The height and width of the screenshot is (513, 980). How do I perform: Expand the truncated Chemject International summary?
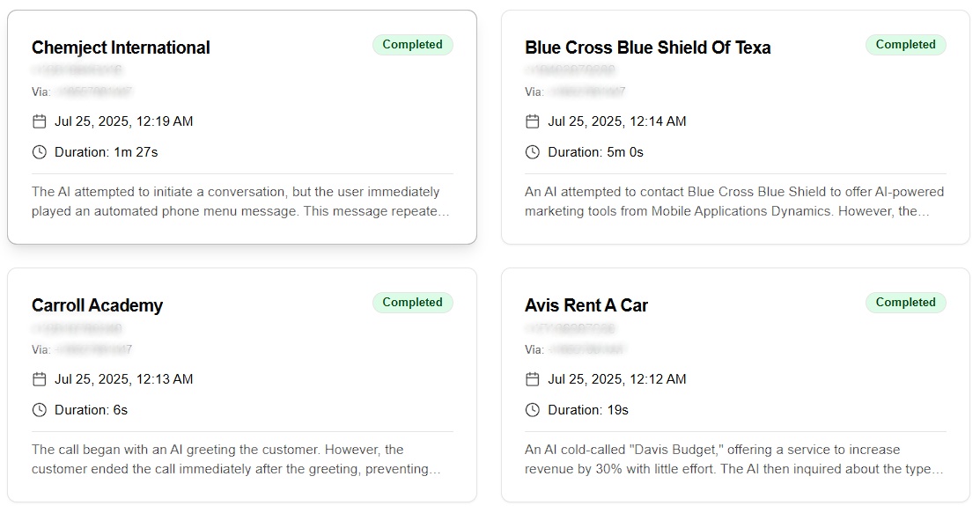click(238, 201)
